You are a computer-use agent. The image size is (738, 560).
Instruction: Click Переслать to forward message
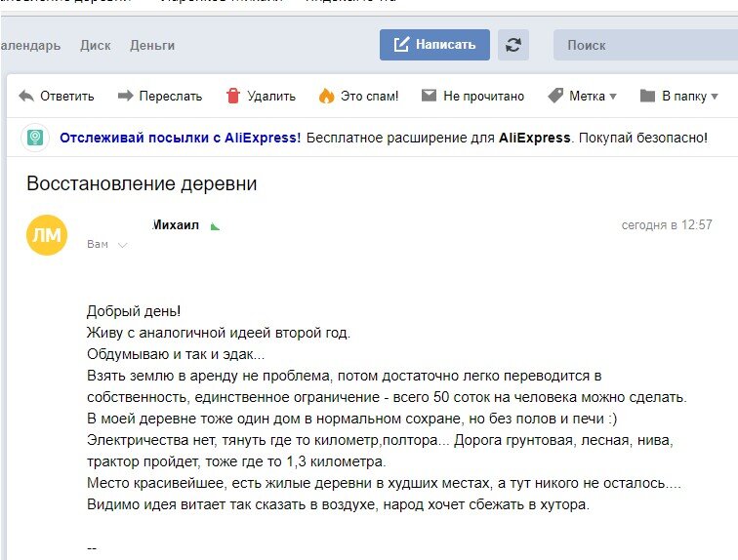[x=171, y=96]
